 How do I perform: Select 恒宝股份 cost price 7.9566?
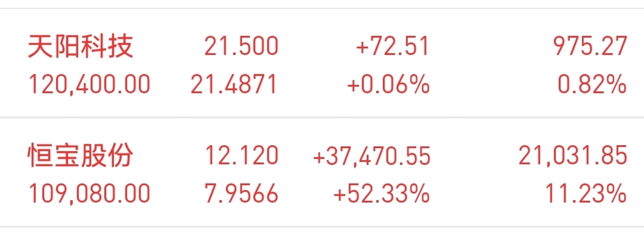pyautogui.click(x=241, y=194)
